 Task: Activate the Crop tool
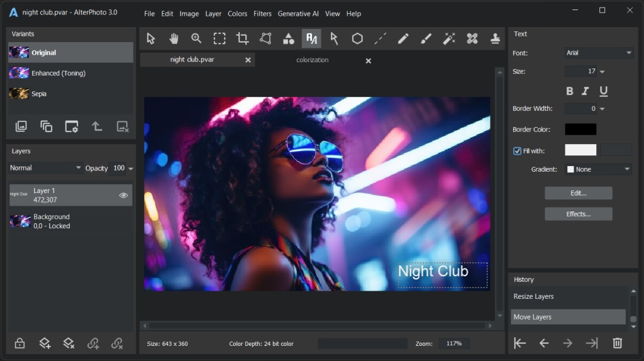coord(242,38)
